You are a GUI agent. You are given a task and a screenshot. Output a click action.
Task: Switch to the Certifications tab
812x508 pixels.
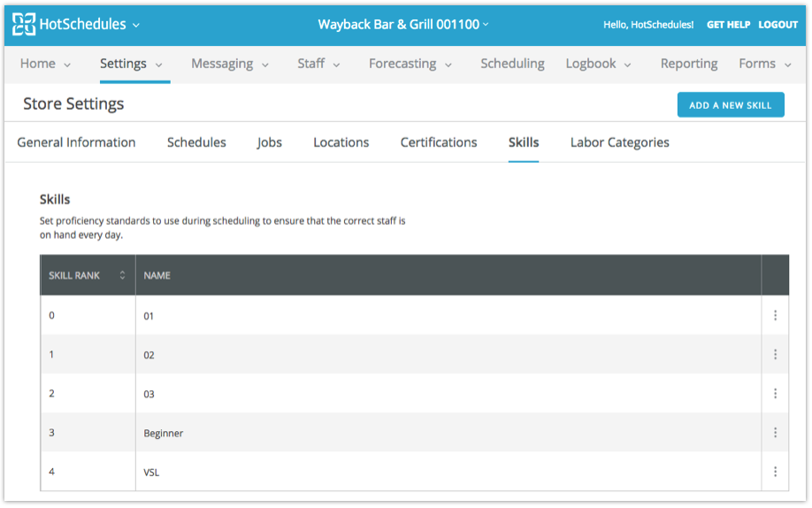click(438, 142)
